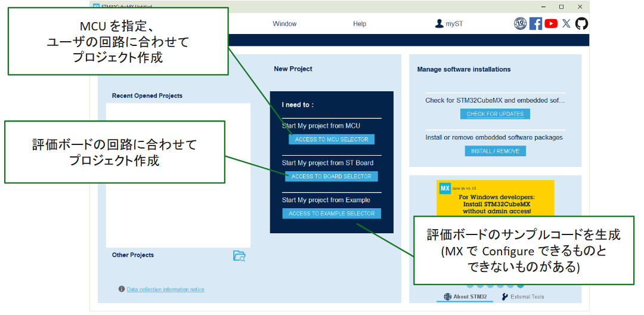644x315 pixels.
Task: Open the YouTube icon link
Action: pyautogui.click(x=551, y=24)
